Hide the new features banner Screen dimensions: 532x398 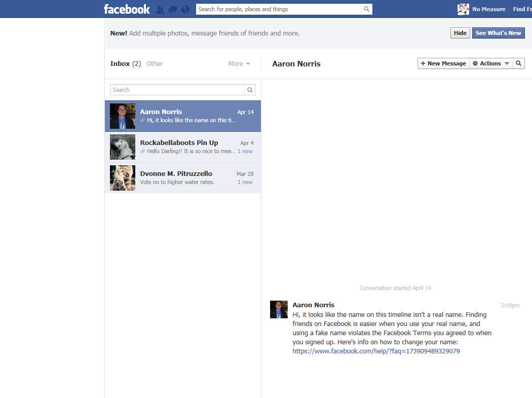pyautogui.click(x=460, y=33)
